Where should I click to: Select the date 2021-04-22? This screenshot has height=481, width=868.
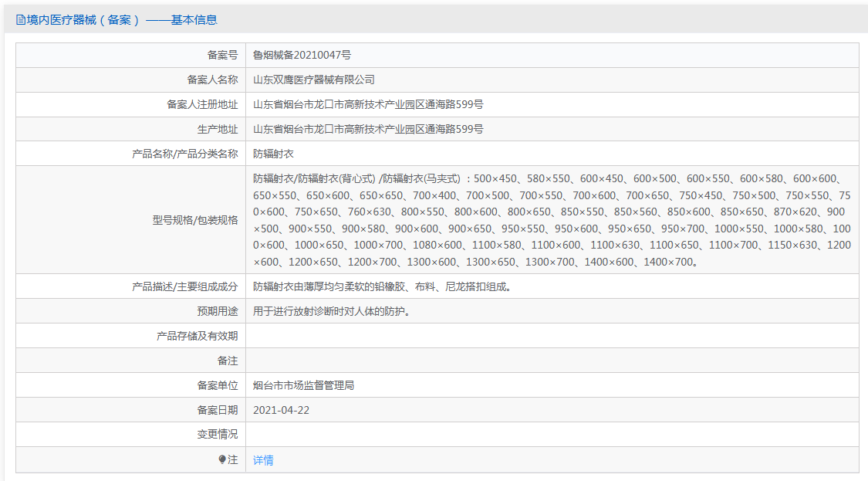coord(281,410)
